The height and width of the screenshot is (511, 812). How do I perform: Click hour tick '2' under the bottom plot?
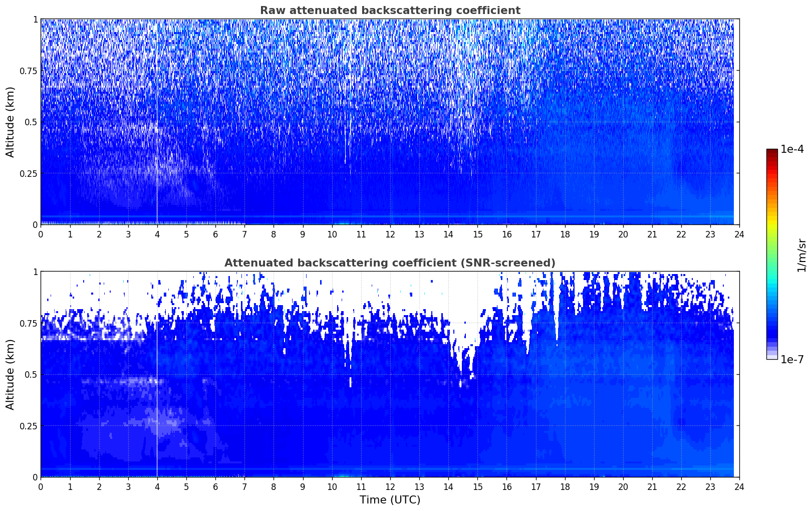pos(99,486)
